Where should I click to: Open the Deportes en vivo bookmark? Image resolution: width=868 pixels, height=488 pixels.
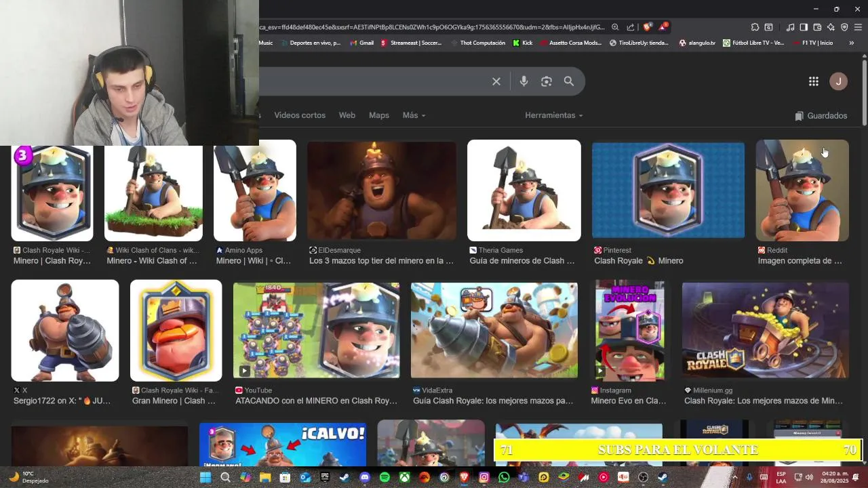coord(310,43)
